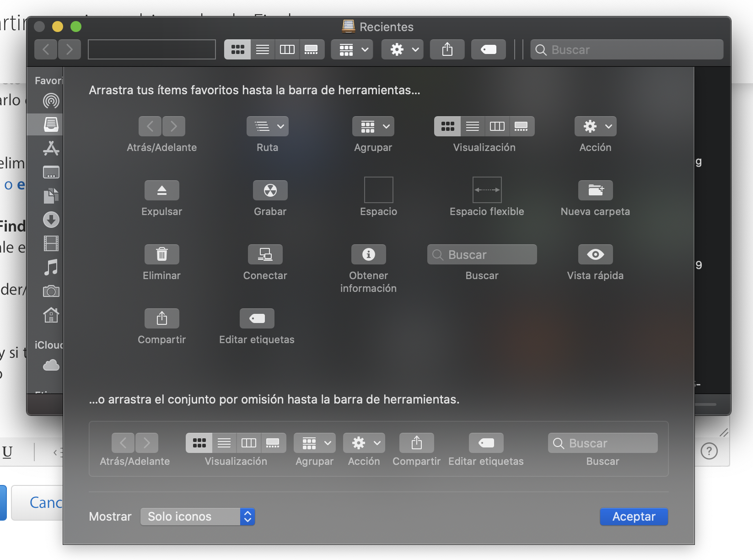Click the Cancel button in the background window
753x560 pixels.
38,502
